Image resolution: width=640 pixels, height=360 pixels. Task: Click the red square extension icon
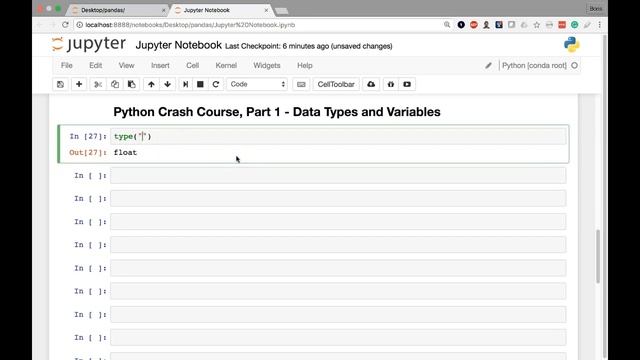click(562, 25)
